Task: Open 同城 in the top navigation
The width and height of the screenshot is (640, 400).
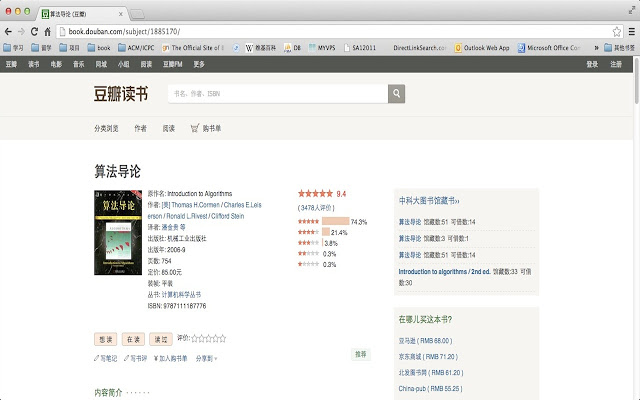Action: pyautogui.click(x=101, y=64)
